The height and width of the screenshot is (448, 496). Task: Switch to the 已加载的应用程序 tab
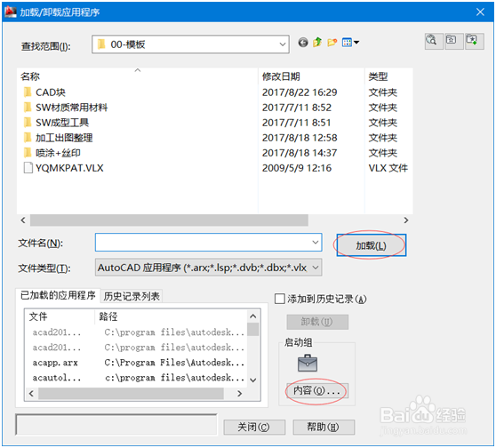pos(58,295)
